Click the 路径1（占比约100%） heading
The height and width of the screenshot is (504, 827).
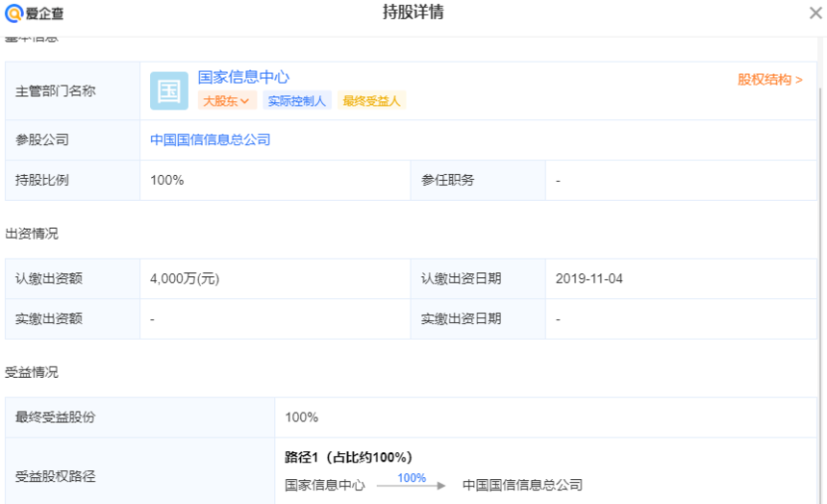click(349, 457)
